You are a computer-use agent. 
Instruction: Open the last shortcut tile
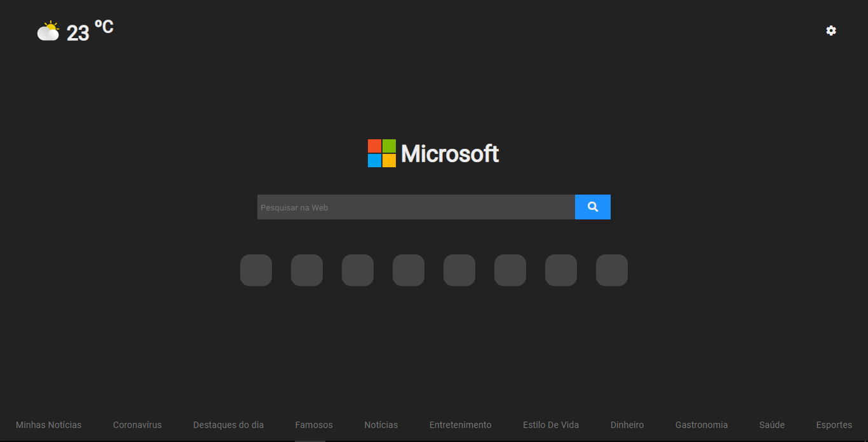tap(611, 270)
